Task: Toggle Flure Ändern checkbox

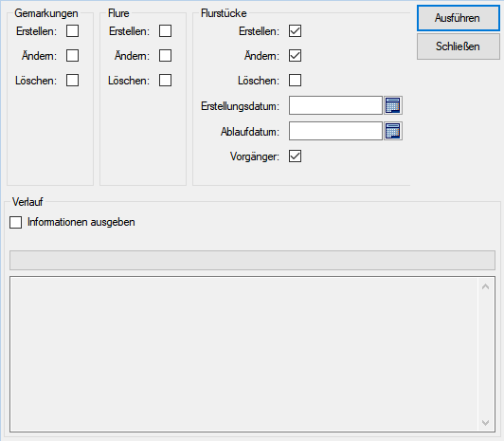Action: [165, 56]
